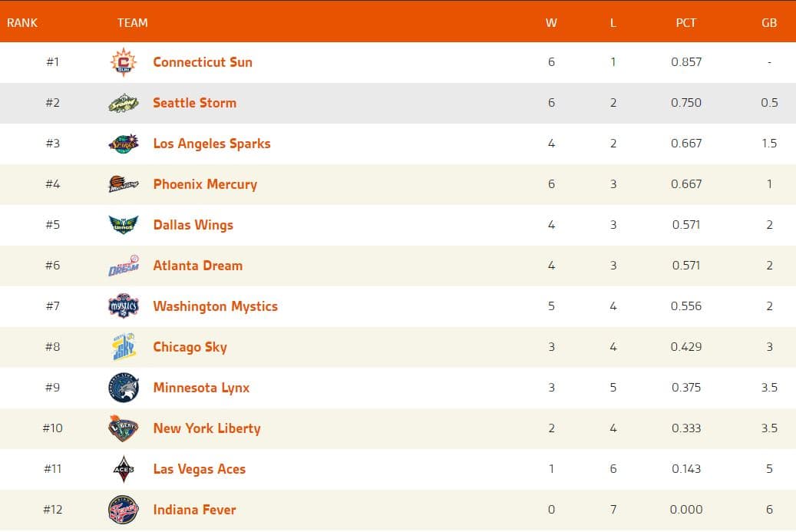Viewport: 796px width, 532px height.
Task: Click the Connecticut Sun team logo
Action: 124,62
